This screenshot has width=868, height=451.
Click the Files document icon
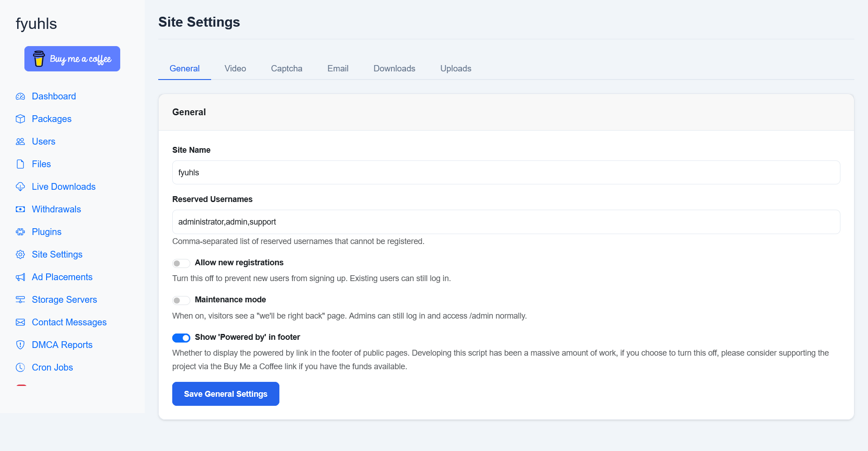tap(20, 164)
